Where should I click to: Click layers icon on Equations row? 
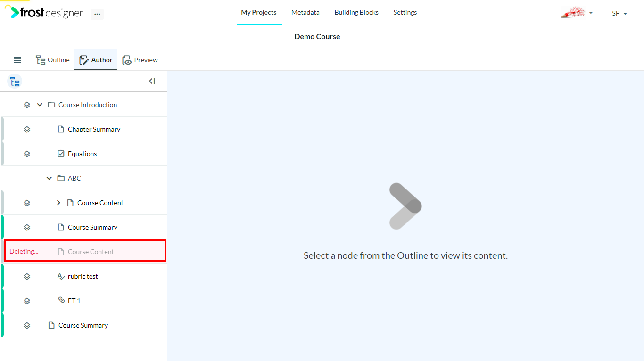27,154
